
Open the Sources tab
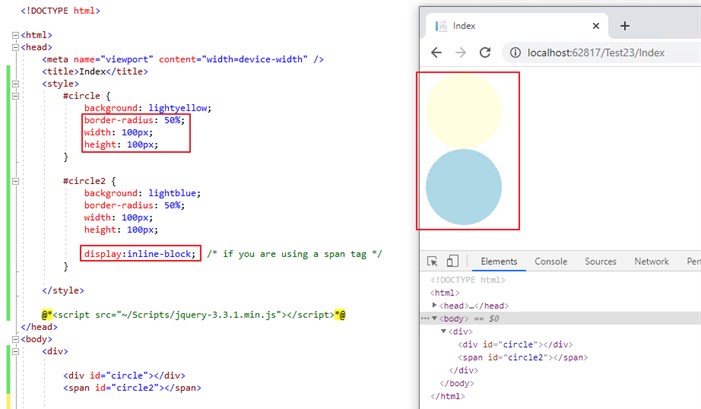coord(600,261)
